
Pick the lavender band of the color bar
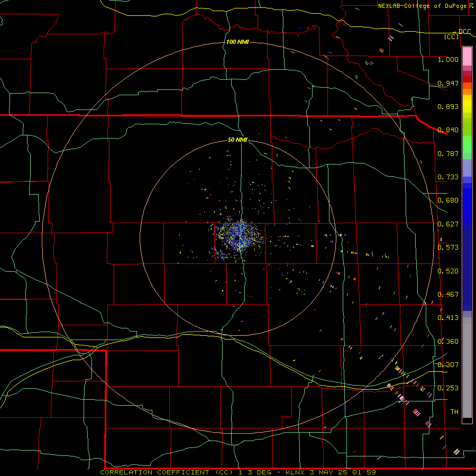click(x=467, y=168)
